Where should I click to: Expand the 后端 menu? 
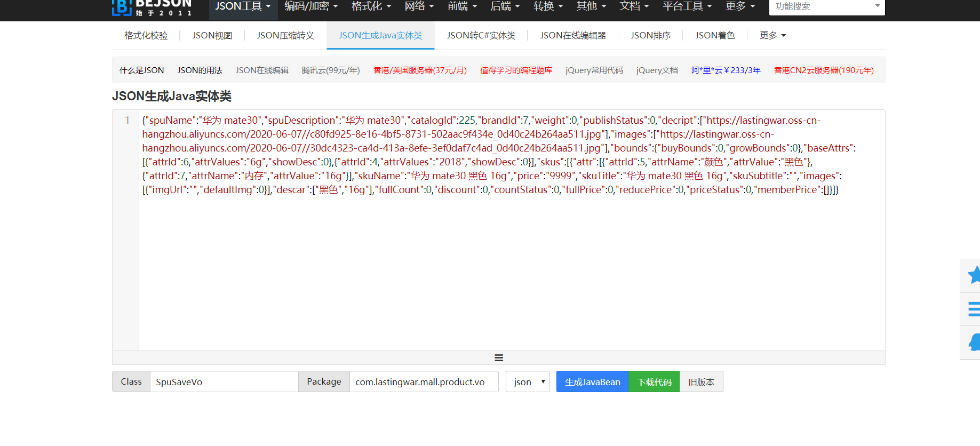(505, 6)
